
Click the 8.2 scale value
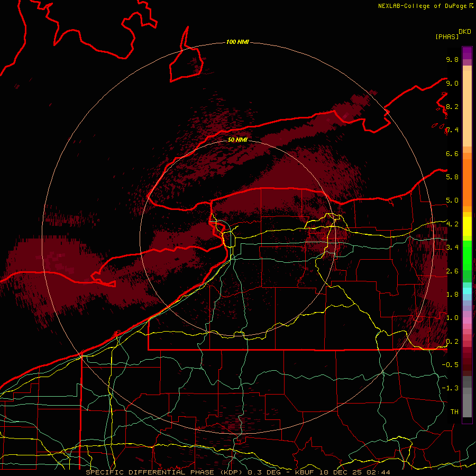[x=452, y=106]
